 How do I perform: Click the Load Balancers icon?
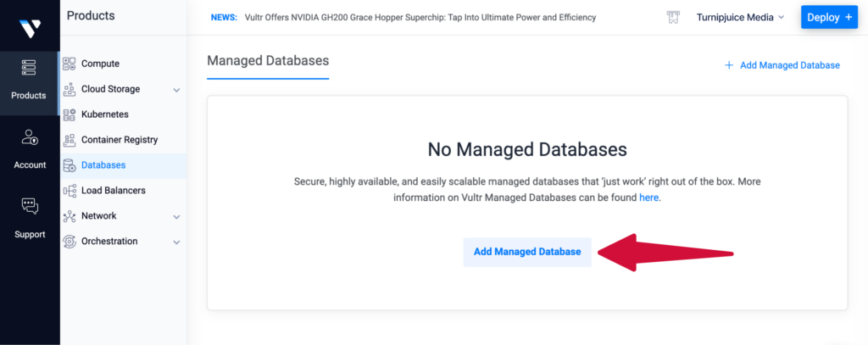click(x=70, y=191)
